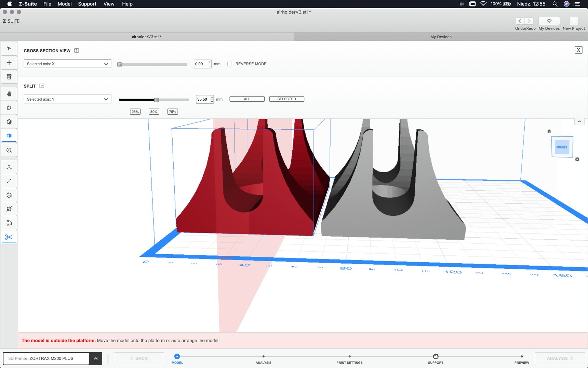Click the add model plus icon

9,63
